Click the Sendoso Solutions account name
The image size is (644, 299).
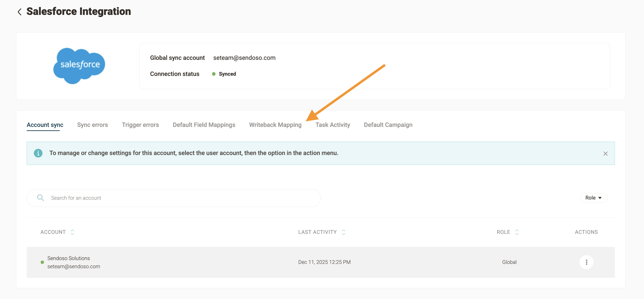(x=69, y=258)
